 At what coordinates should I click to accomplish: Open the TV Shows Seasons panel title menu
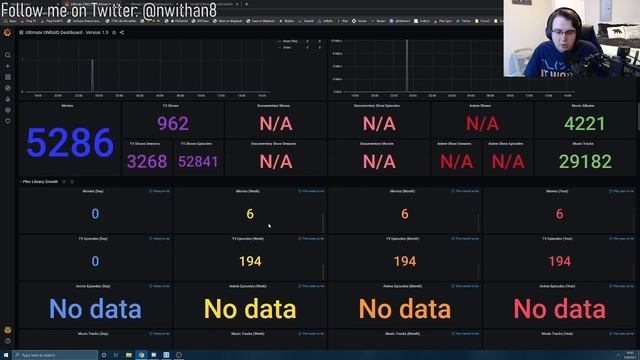pos(145,144)
